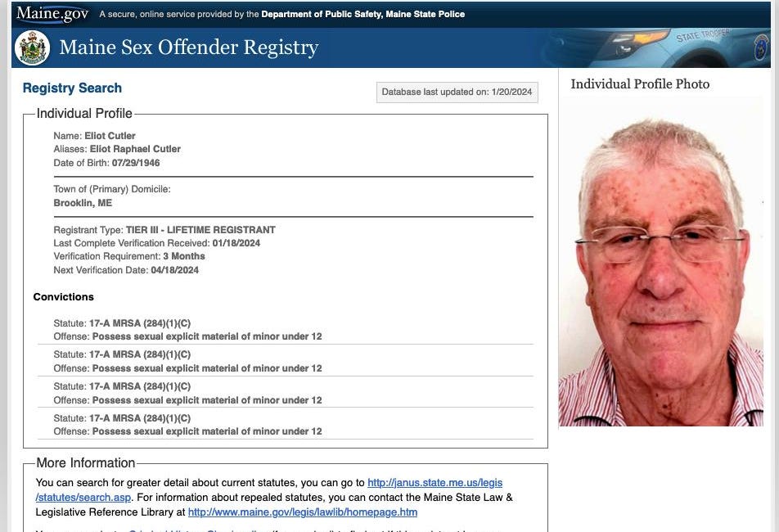Select last verification date 01/18/2024
The height and width of the screenshot is (532, 779).
236,243
